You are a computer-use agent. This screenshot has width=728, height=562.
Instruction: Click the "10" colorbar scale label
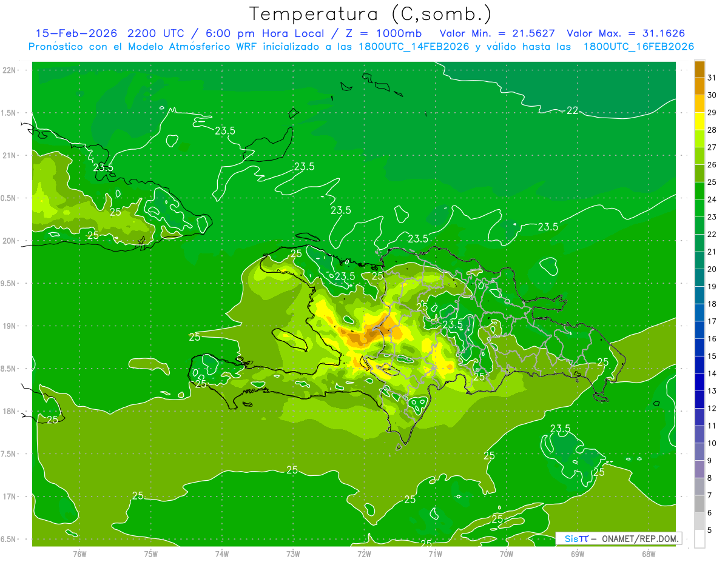(x=712, y=443)
